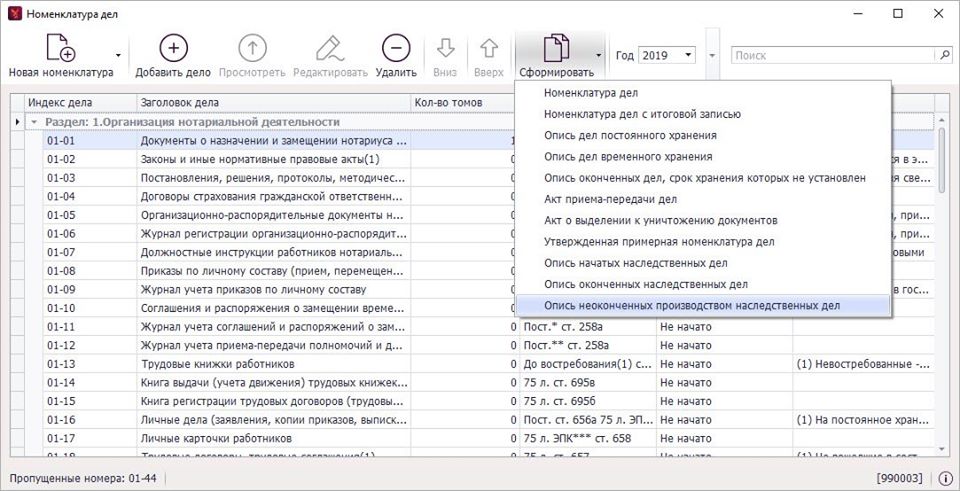
Task: Select Опись дел временного хранения
Action: coord(703,157)
